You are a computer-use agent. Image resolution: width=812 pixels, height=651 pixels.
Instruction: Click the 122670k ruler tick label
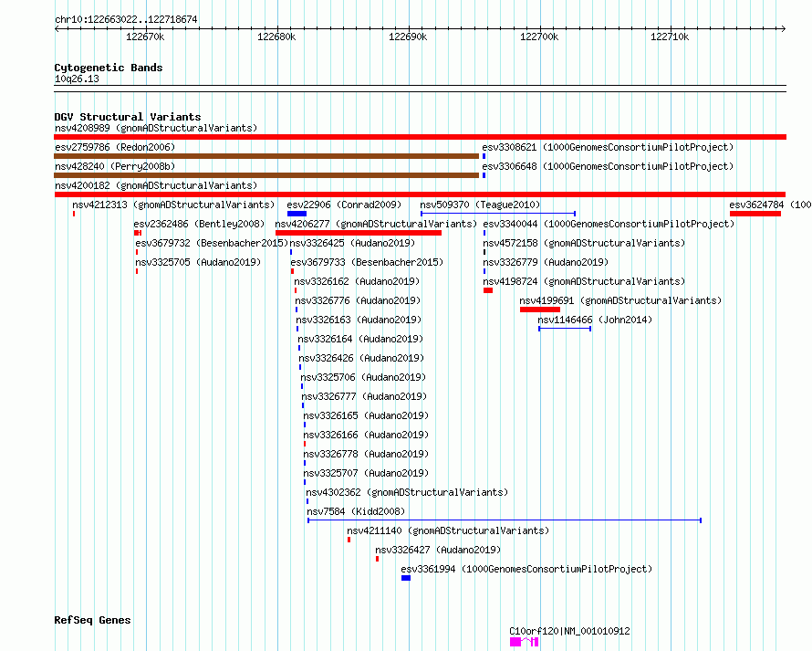coord(145,37)
